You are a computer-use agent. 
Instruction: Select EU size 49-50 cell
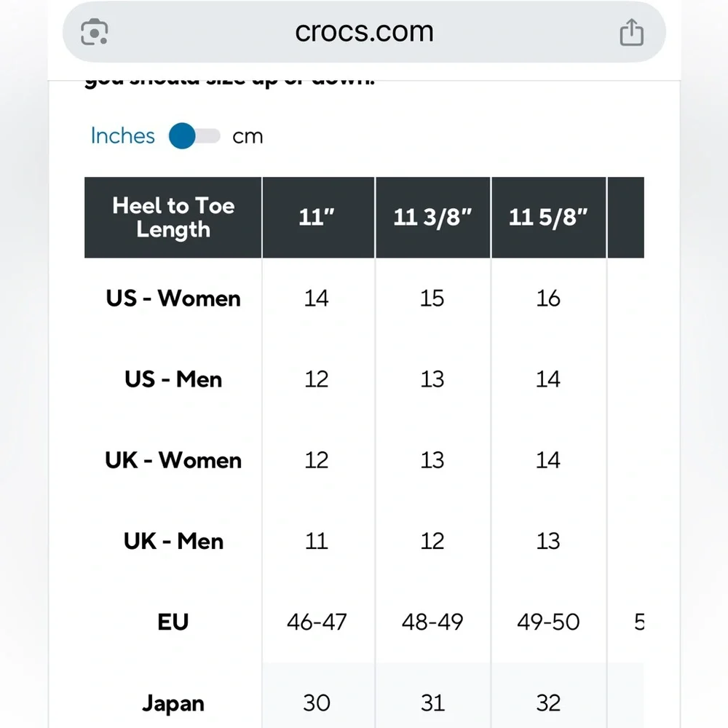(548, 622)
